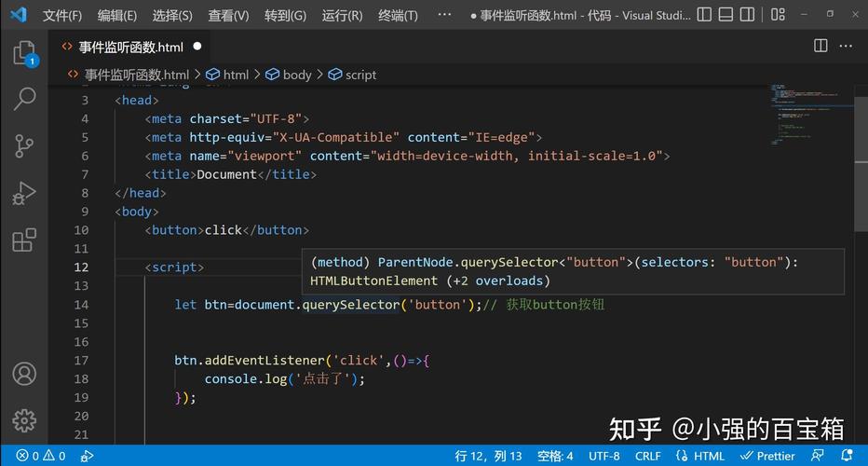
Task: Select the 事件监听函数.html editor tab
Action: pyautogui.click(x=130, y=48)
